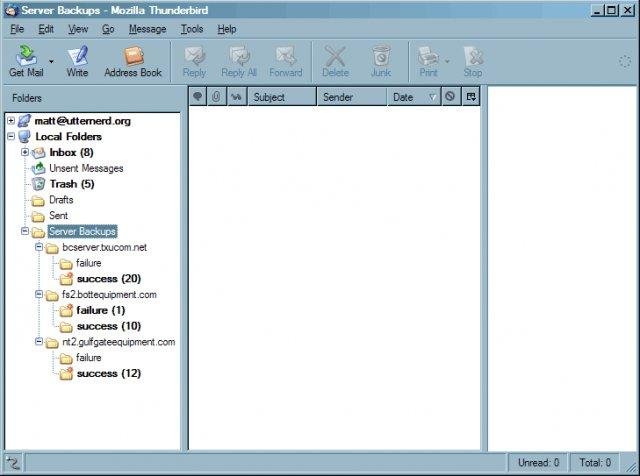Screen dimensions: 640x476
Task: Expand the matt@utternerd.org account
Action: click(x=11, y=120)
